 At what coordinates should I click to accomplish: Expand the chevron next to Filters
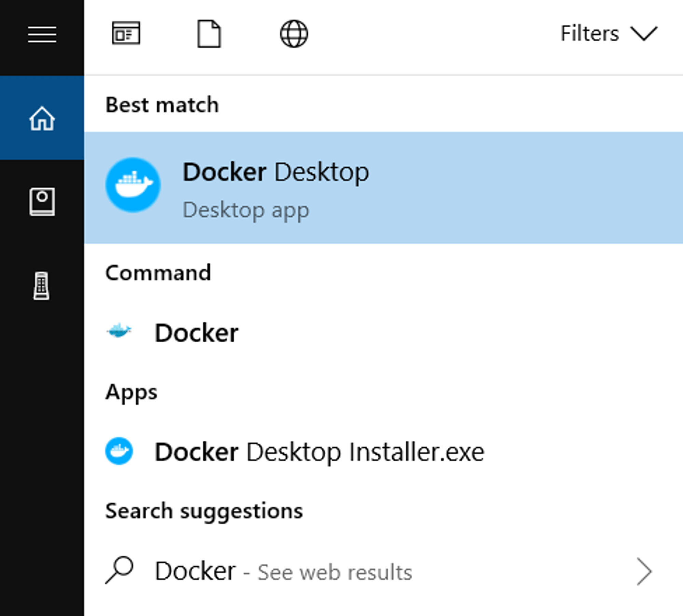pos(643,34)
